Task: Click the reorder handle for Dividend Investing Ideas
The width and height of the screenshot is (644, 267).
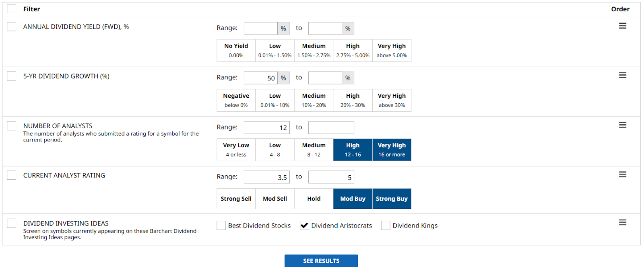Action: pos(622,223)
